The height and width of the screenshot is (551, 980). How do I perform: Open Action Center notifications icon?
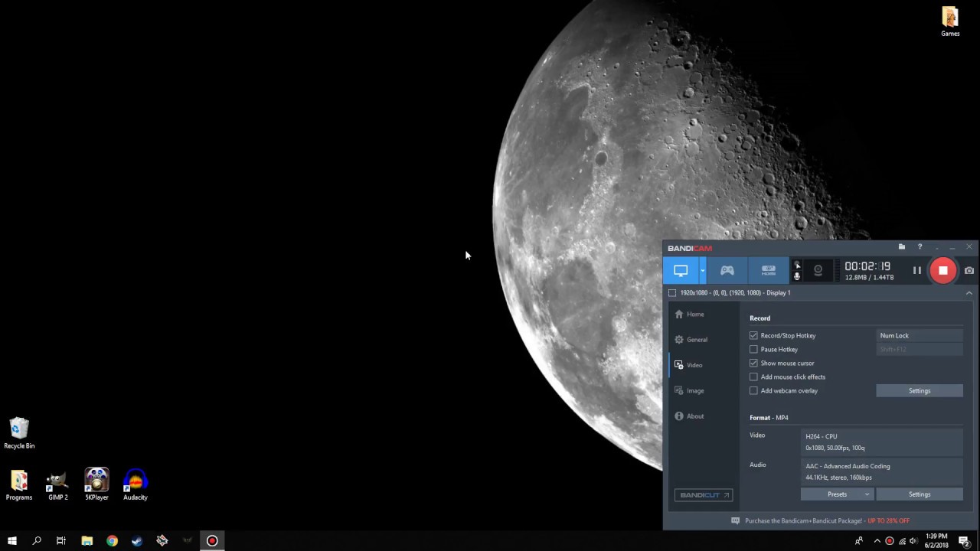coord(964,541)
